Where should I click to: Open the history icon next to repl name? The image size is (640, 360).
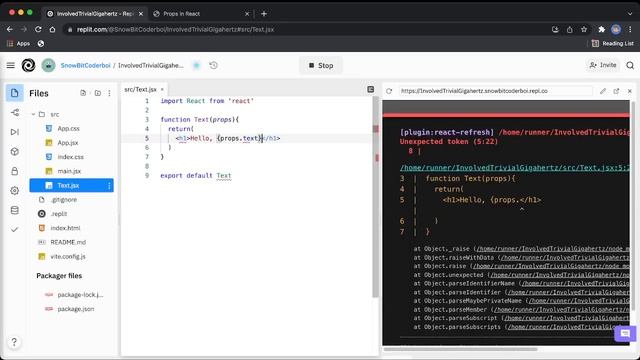coord(213,65)
